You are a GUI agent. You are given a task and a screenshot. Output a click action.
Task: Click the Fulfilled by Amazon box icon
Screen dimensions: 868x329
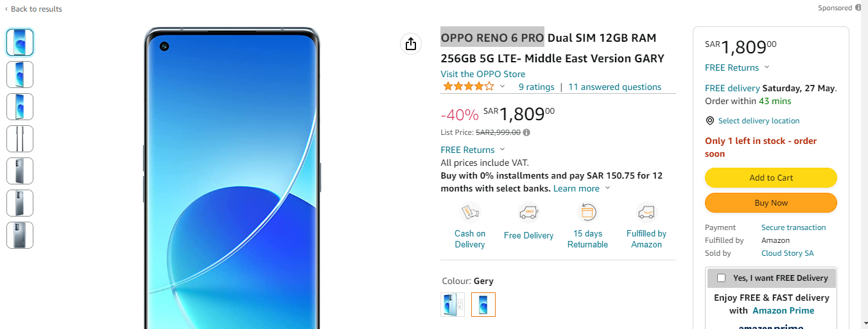(x=647, y=212)
